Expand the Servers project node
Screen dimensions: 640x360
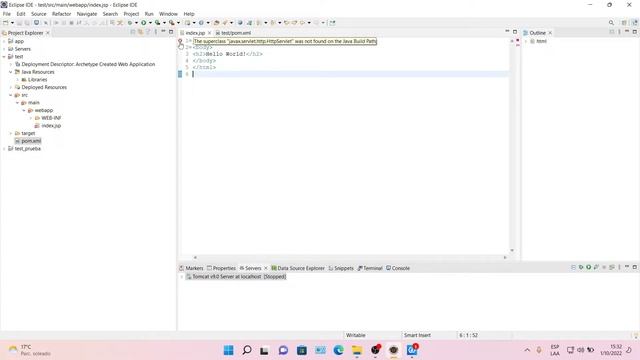(x=4, y=49)
